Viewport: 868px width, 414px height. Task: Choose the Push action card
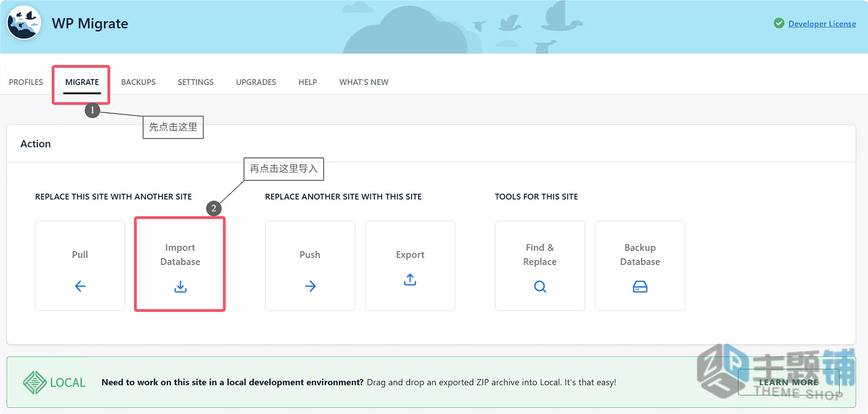click(310, 266)
